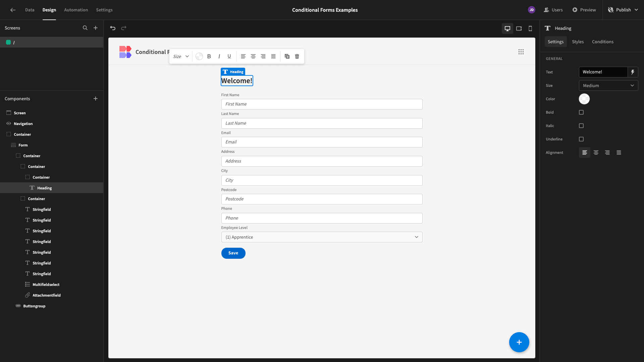Apply italic in the floating toolbar
Viewport: 644px width, 362px height.
[219, 56]
